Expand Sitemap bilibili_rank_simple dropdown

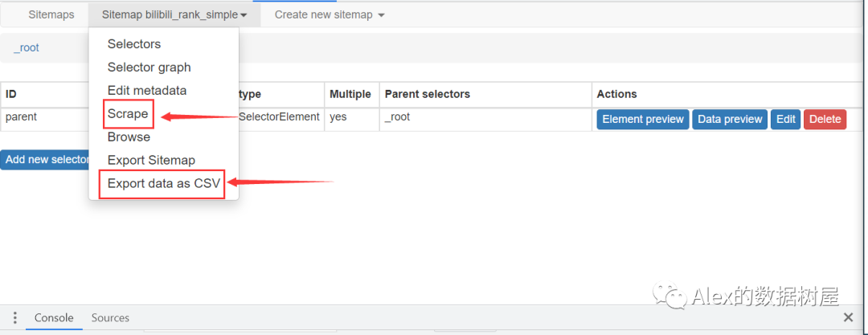(x=174, y=14)
